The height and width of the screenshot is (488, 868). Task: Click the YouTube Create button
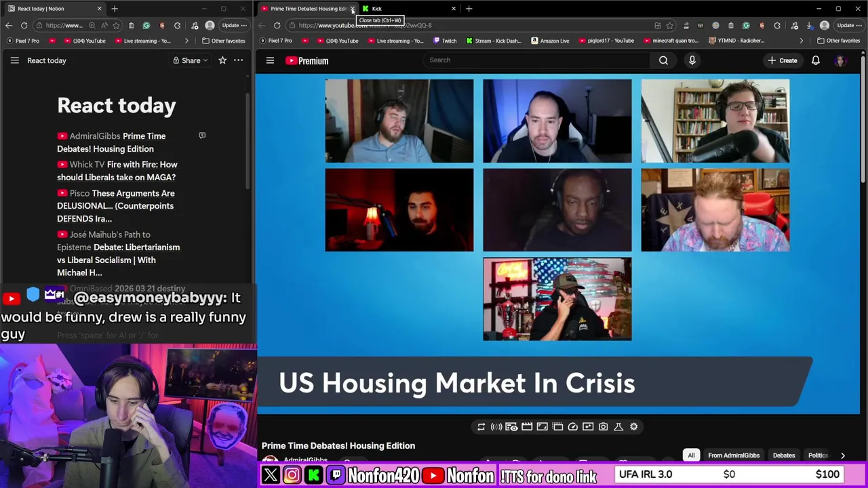point(782,60)
